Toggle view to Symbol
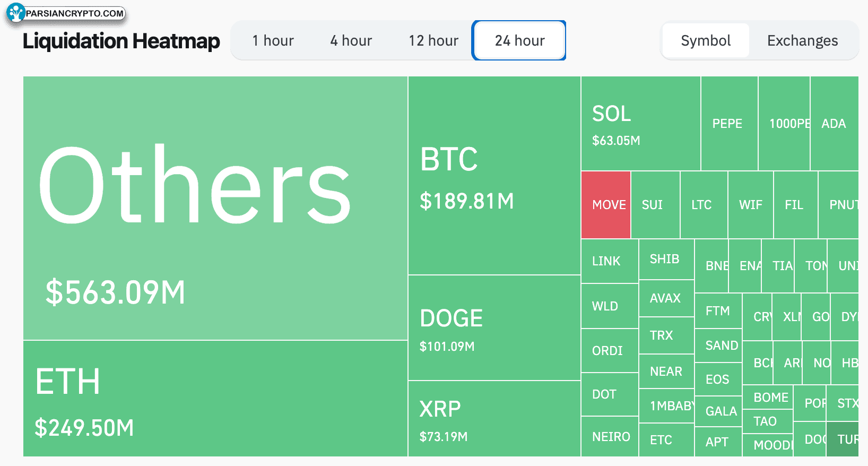This screenshot has height=466, width=868. point(706,40)
